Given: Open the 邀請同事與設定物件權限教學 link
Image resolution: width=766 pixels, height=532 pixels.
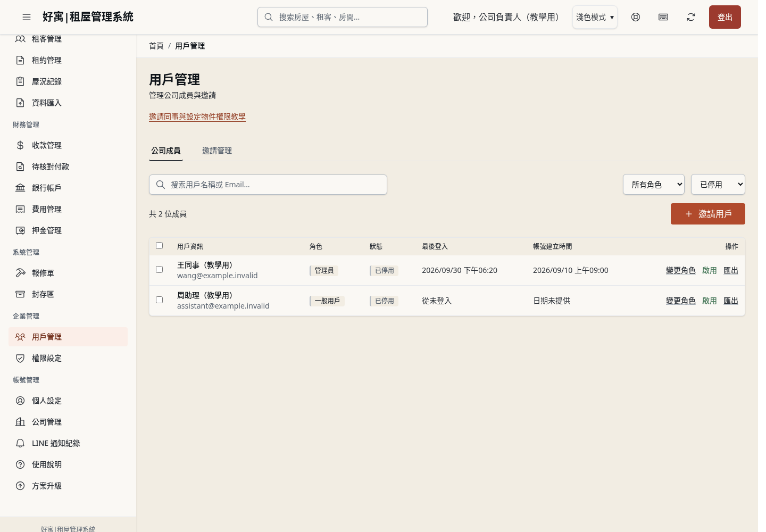Looking at the screenshot, I should pyautogui.click(x=197, y=117).
